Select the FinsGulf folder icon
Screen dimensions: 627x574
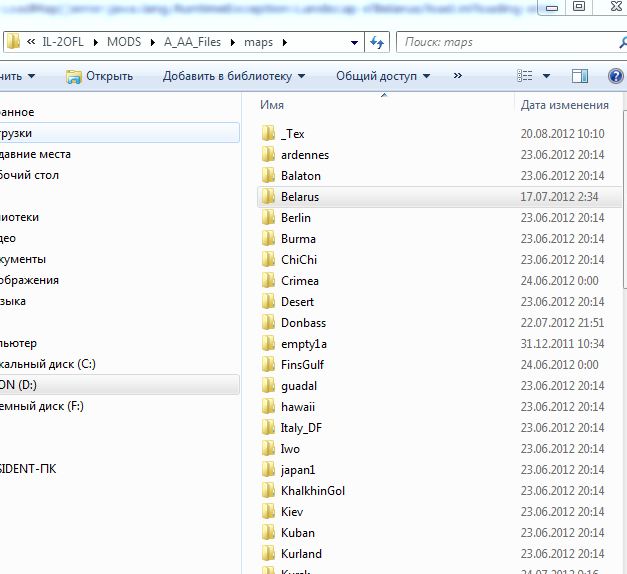(268, 364)
